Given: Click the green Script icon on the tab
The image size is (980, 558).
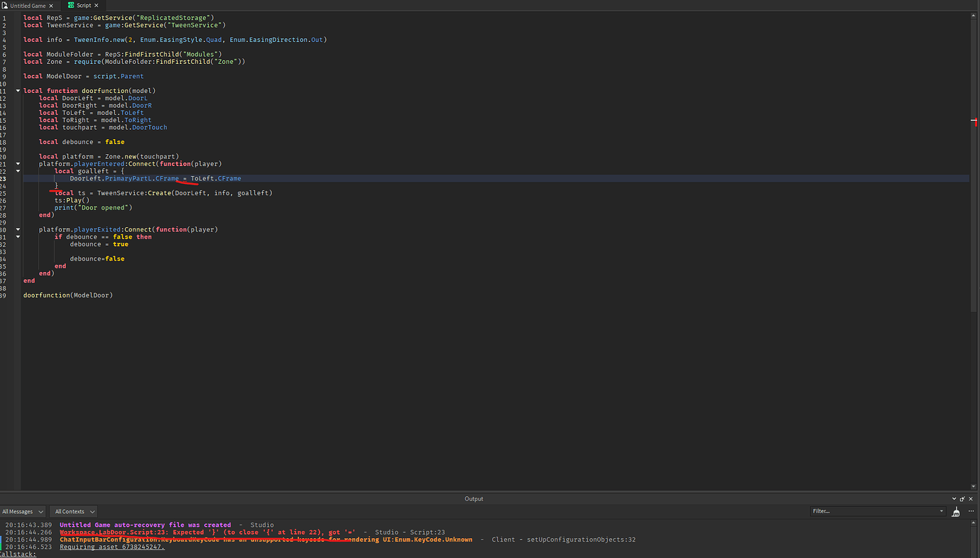Looking at the screenshot, I should pyautogui.click(x=70, y=5).
